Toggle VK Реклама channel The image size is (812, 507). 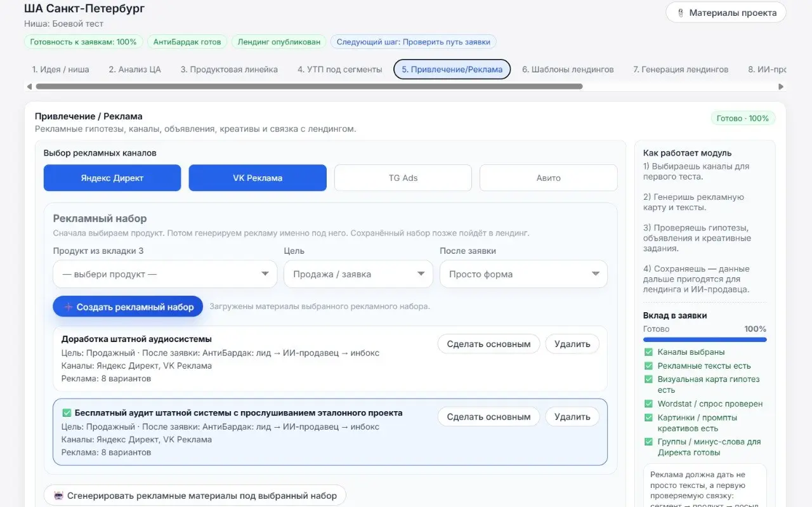[258, 178]
